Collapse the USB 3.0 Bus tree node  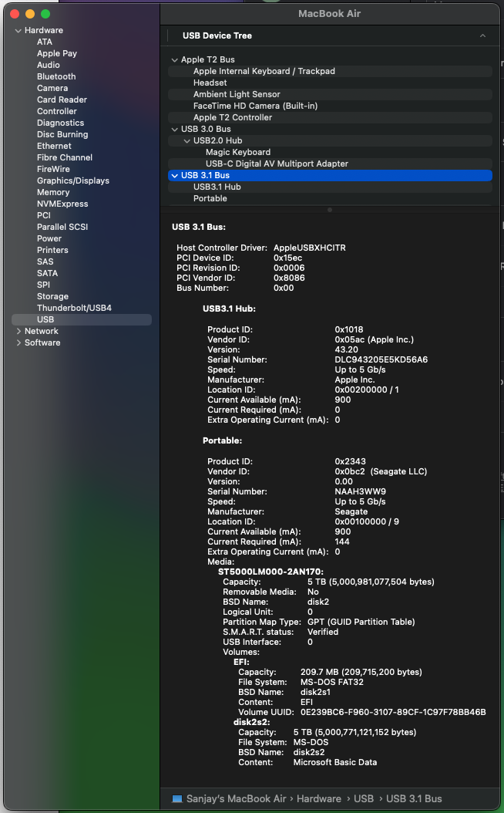(x=175, y=129)
